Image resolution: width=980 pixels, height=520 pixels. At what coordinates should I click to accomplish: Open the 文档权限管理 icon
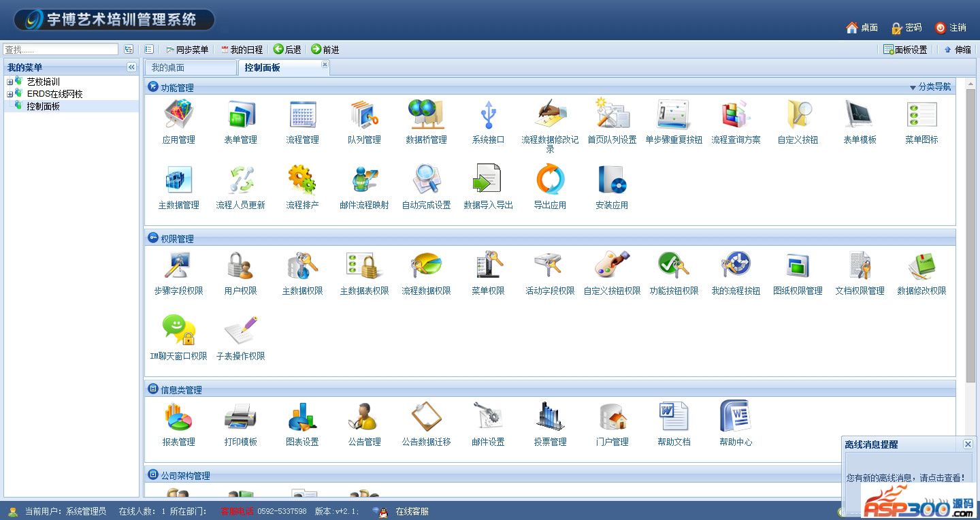coord(860,265)
